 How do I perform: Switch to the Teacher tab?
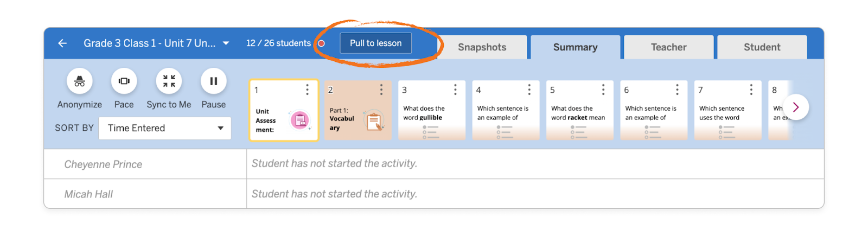click(668, 48)
